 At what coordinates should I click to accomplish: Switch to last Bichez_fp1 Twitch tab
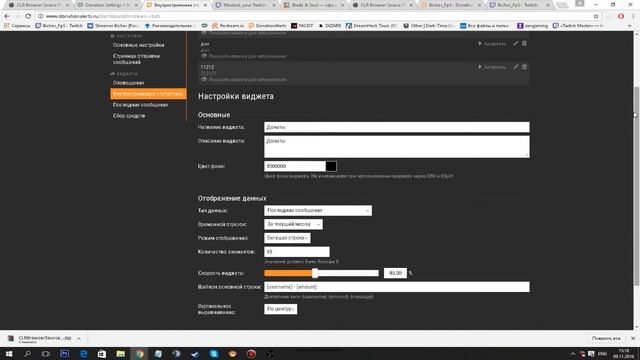tap(520, 5)
